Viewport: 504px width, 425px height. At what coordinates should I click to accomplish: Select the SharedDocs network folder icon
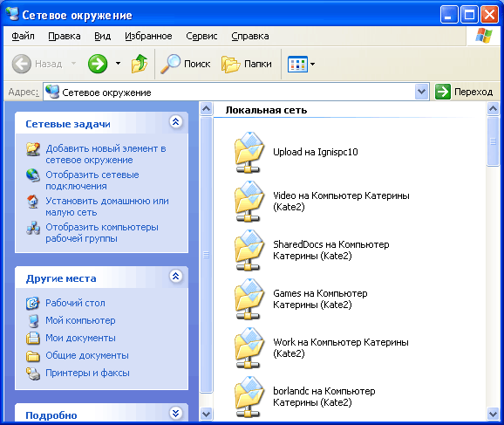(249, 250)
